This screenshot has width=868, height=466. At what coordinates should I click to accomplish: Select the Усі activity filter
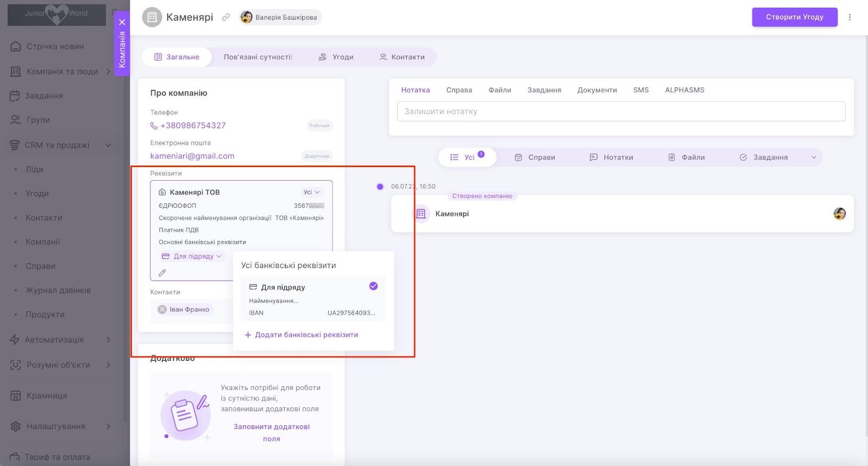click(x=468, y=157)
